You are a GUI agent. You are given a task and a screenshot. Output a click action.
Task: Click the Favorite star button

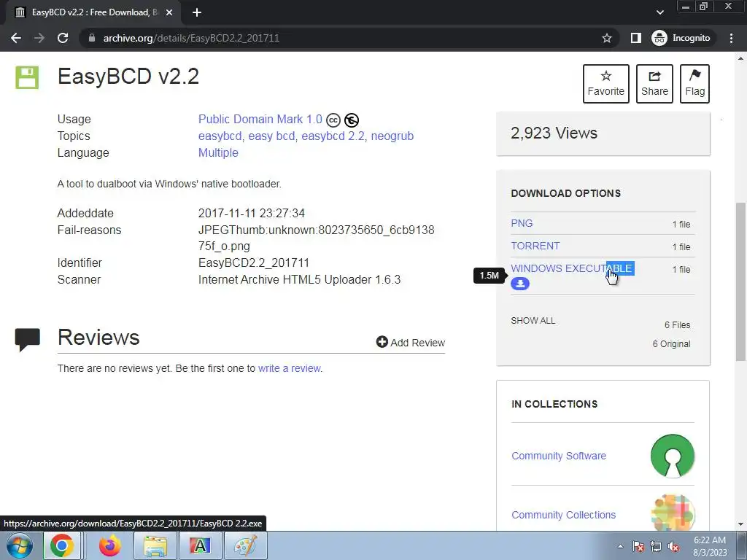tap(606, 84)
